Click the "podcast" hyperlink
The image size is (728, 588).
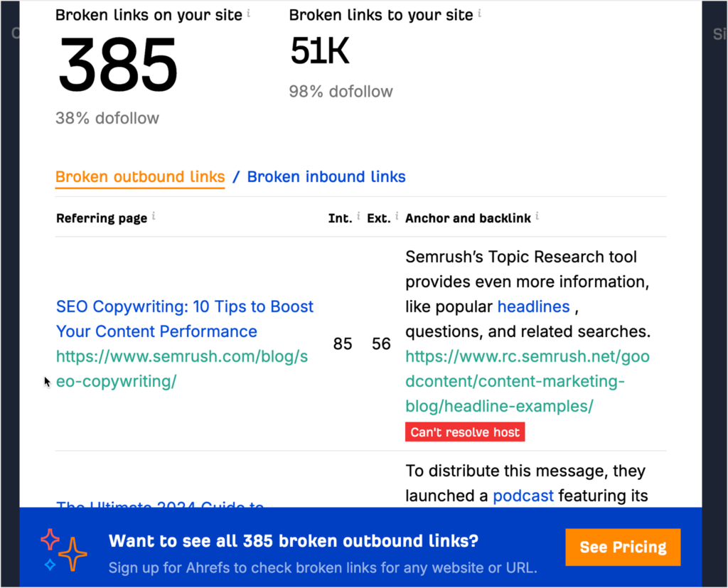pos(523,496)
